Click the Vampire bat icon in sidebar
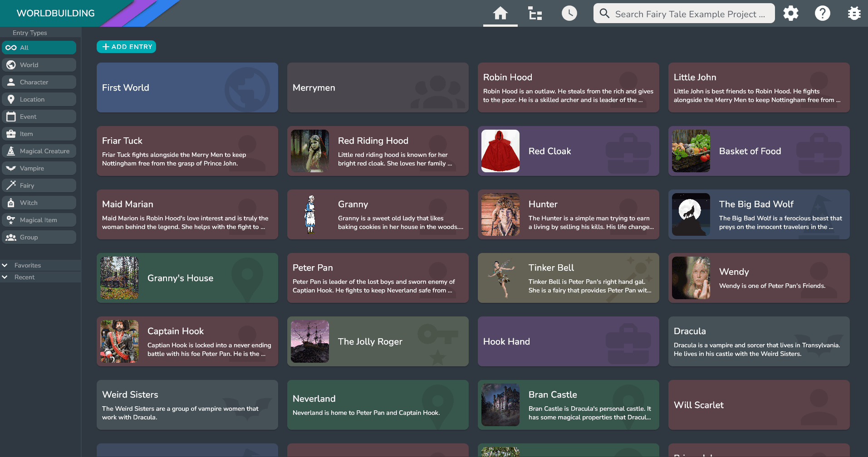Image resolution: width=868 pixels, height=457 pixels. point(11,168)
